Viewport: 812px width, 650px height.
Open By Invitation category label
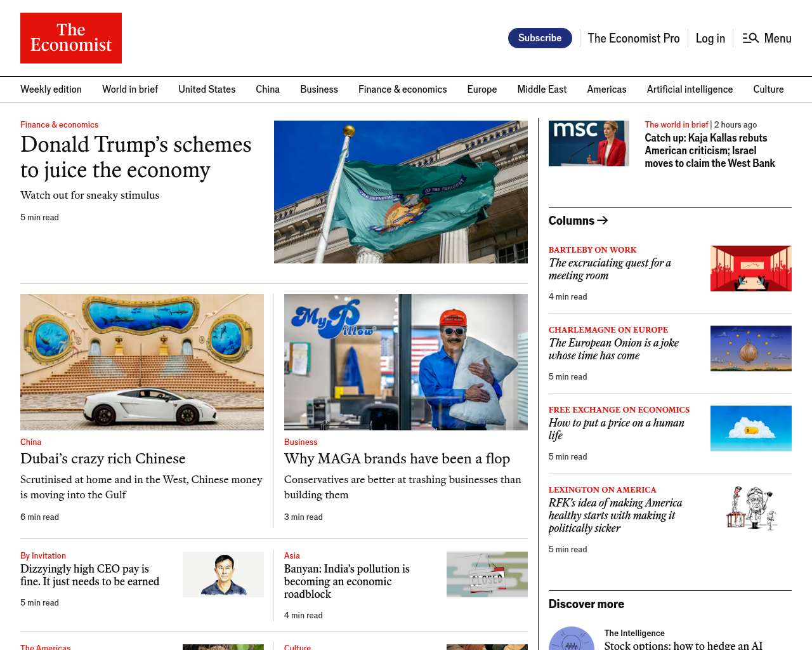tap(43, 556)
